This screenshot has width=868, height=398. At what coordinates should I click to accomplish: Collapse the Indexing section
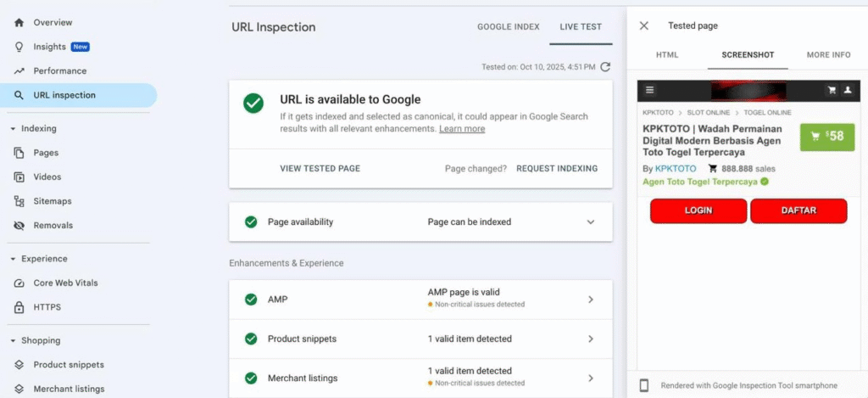tap(13, 129)
